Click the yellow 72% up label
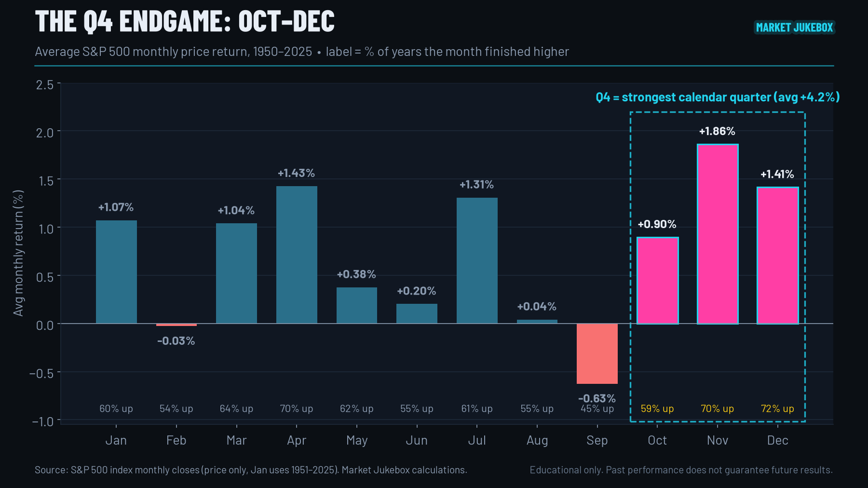The width and height of the screenshot is (868, 488). point(777,408)
